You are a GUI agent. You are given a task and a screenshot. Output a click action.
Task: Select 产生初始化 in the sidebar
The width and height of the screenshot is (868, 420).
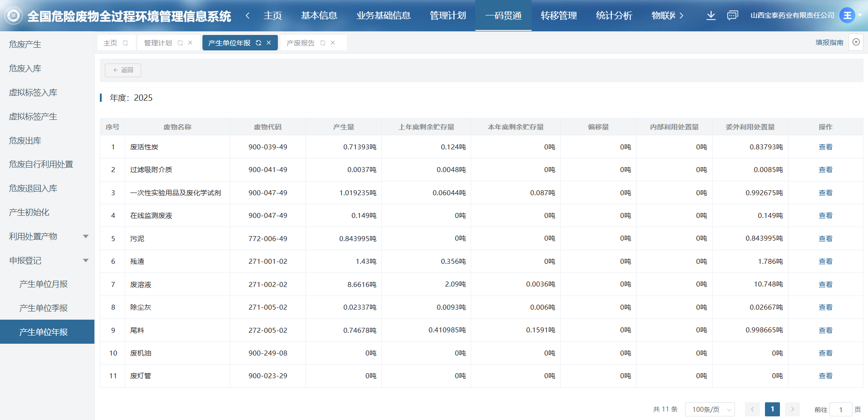coord(47,212)
